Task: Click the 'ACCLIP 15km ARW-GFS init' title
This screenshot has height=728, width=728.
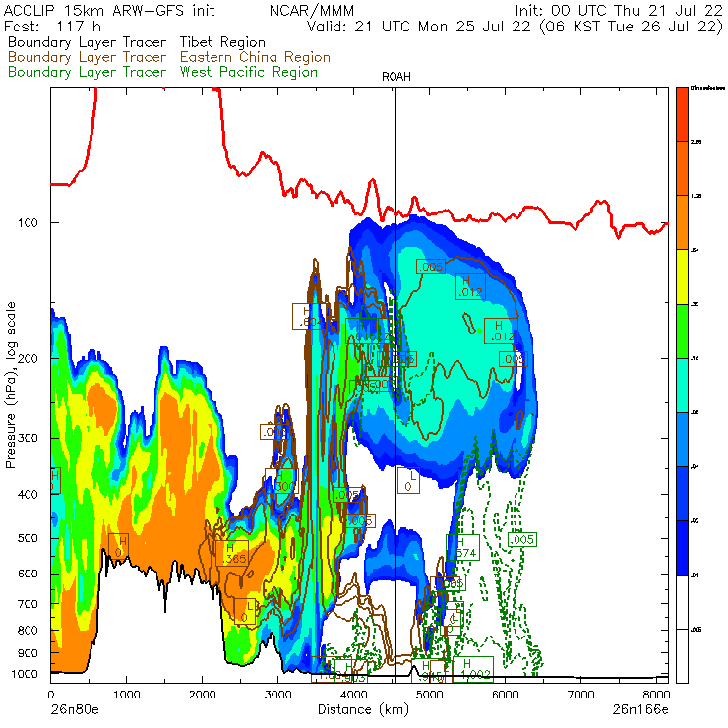Action: (109, 10)
